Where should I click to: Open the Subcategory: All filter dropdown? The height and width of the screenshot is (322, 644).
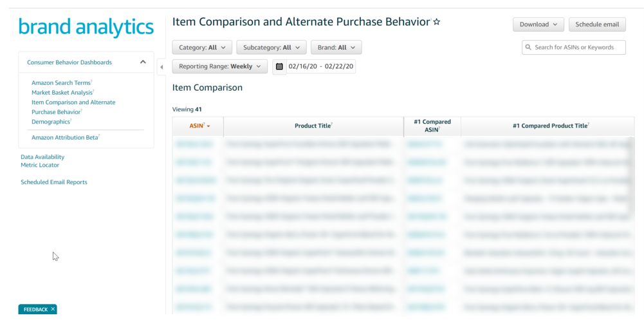pos(271,47)
